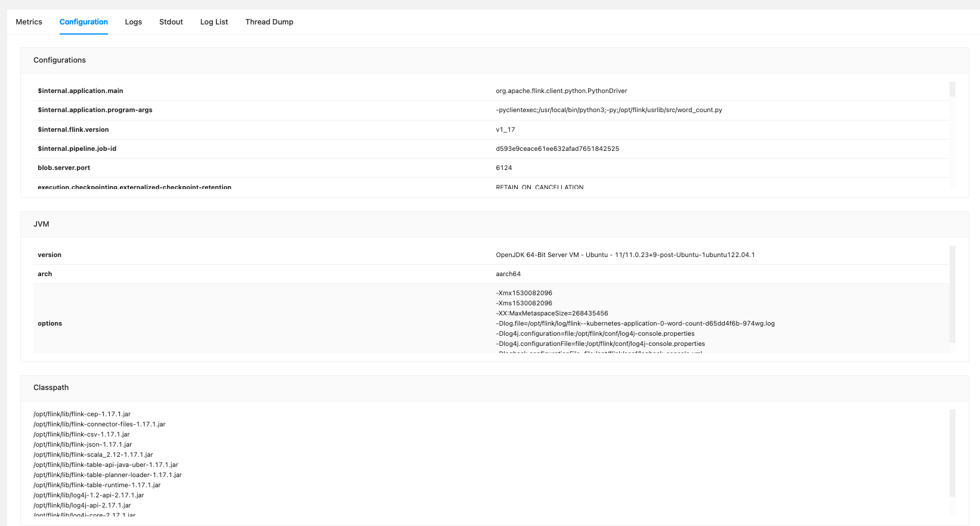
Task: Select the -Dlog.file option line
Action: pyautogui.click(x=635, y=323)
